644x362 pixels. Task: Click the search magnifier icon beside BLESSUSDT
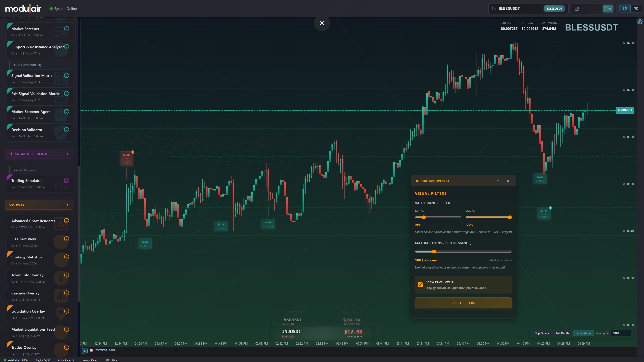(x=494, y=9)
